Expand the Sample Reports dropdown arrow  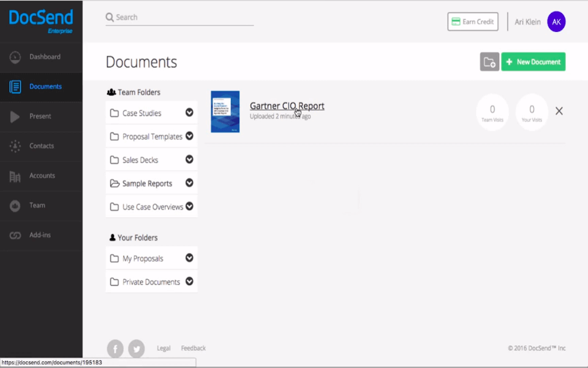189,183
